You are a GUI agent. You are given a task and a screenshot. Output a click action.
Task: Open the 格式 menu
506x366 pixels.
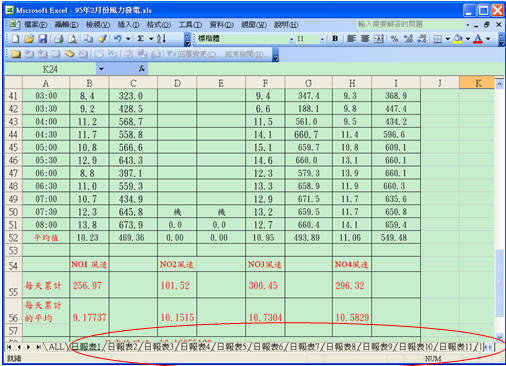coord(159,25)
